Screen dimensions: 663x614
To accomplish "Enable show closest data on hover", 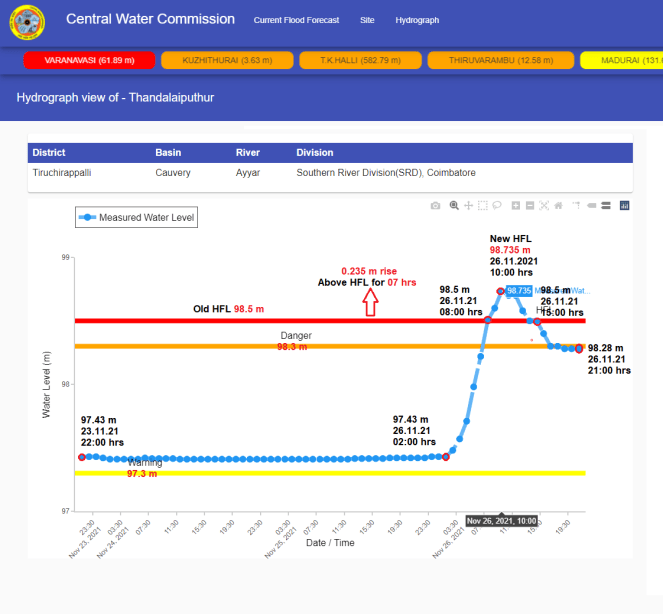I will coord(591,205).
